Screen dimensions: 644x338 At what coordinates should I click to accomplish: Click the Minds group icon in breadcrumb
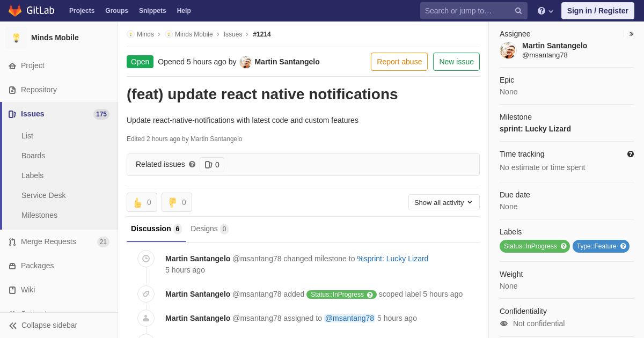(130, 34)
